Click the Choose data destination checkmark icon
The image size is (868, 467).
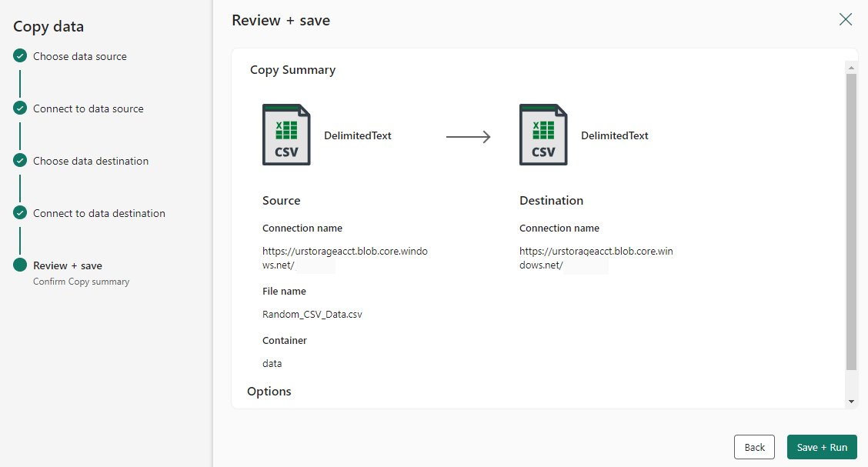click(x=20, y=161)
